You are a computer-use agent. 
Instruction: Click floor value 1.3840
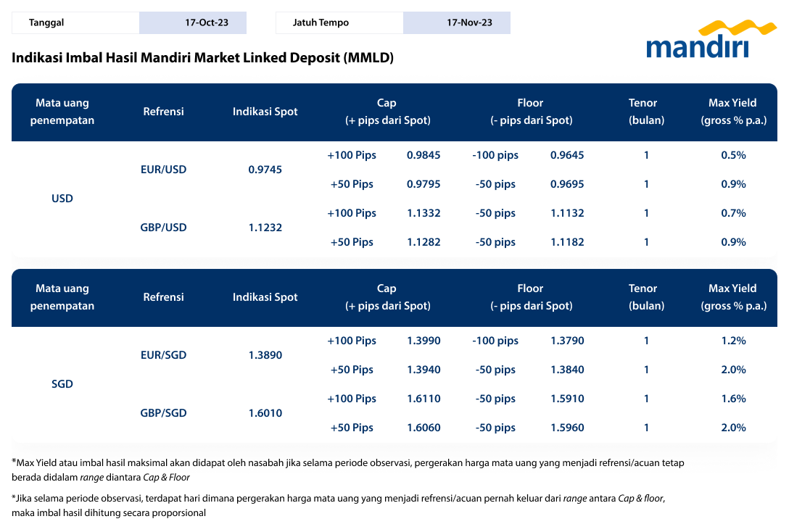pos(567,370)
